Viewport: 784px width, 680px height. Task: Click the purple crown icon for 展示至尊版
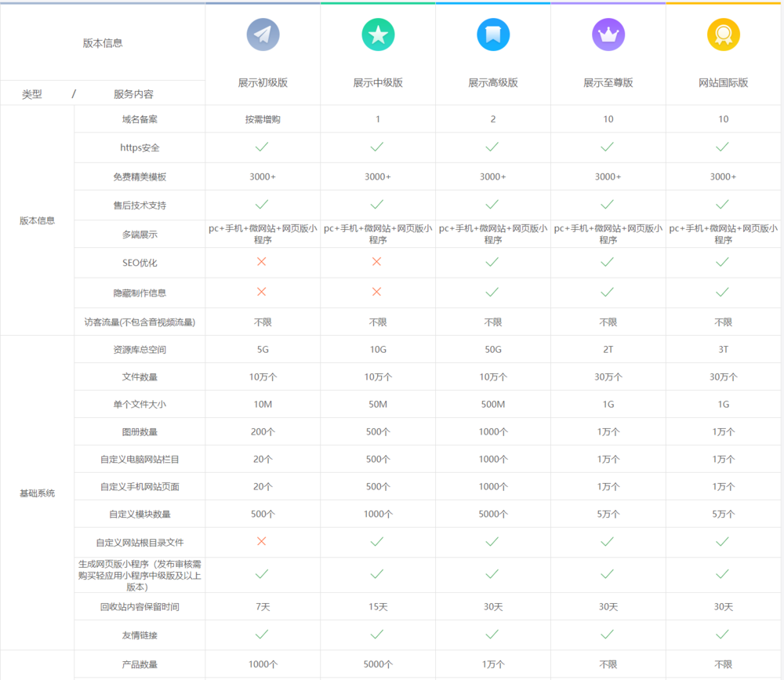pos(608,35)
